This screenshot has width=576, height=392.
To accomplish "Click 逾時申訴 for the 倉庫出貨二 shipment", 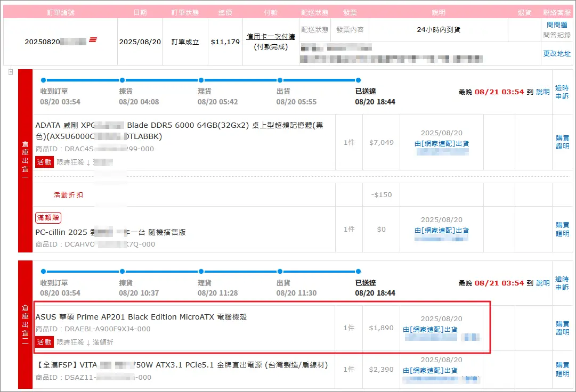I will click(x=562, y=283).
